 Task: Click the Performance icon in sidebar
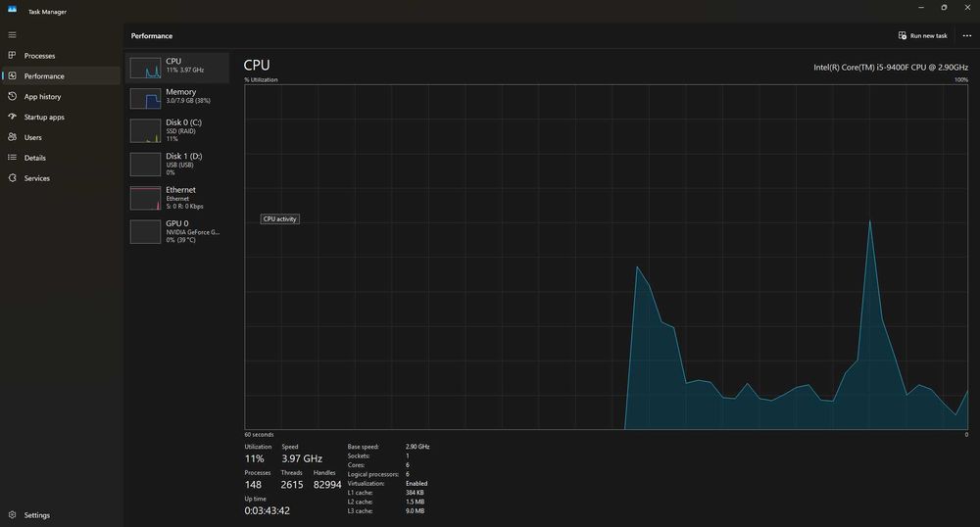12,76
